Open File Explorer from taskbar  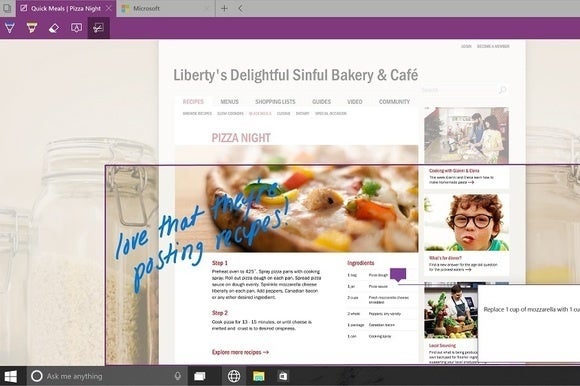click(x=259, y=376)
